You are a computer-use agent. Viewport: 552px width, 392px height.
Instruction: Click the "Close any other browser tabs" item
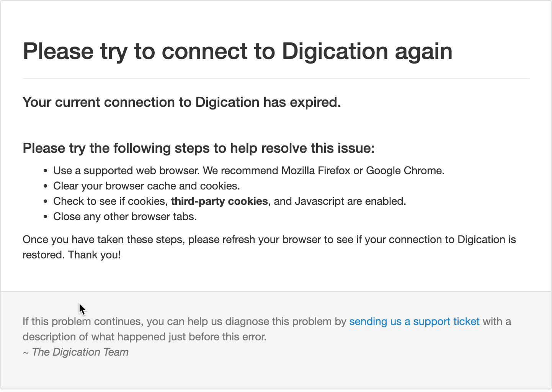[125, 217]
